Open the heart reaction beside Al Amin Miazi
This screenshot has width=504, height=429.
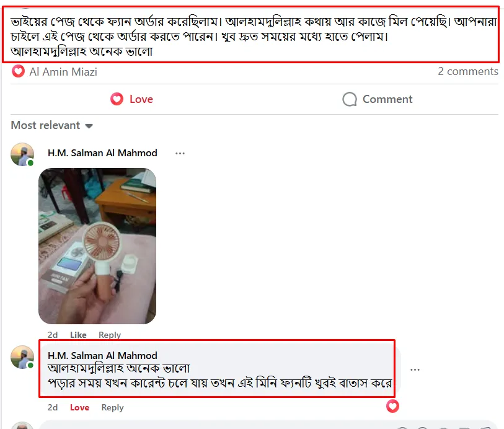[18, 71]
